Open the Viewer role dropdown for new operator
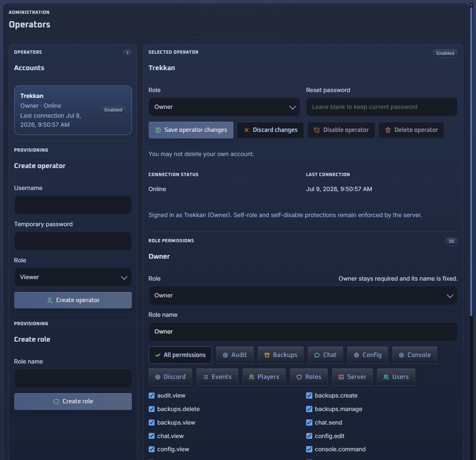 click(73, 277)
